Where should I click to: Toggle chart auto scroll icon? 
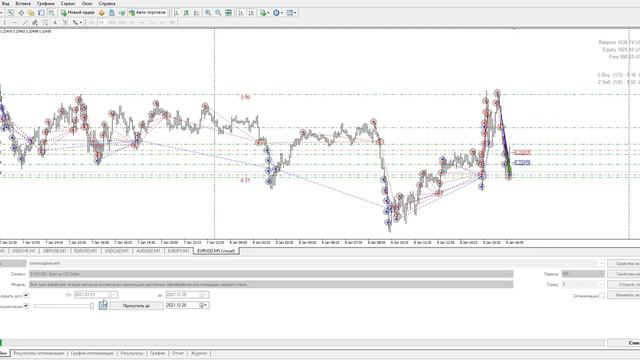(241, 13)
